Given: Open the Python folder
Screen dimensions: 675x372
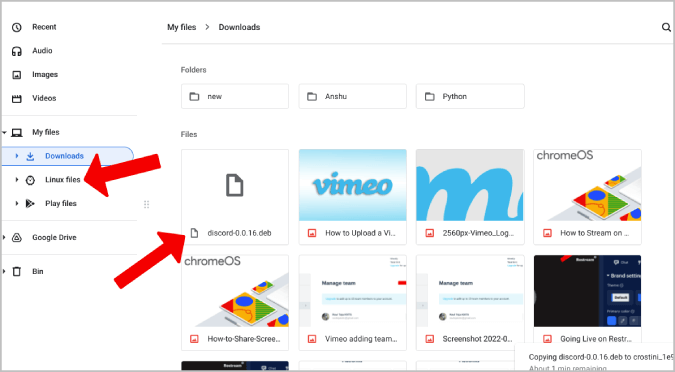Looking at the screenshot, I should point(470,96).
